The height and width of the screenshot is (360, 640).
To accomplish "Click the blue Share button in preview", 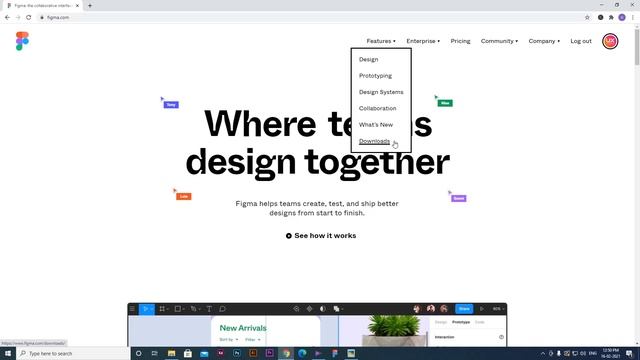I will pyautogui.click(x=464, y=309).
